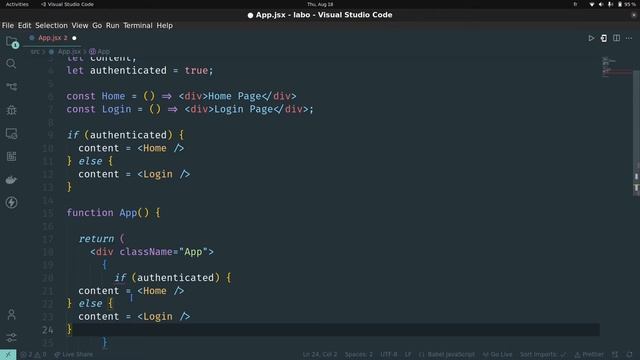This screenshot has height=360, width=640.
Task: Click the className="App" div line
Action: [x=152, y=251]
